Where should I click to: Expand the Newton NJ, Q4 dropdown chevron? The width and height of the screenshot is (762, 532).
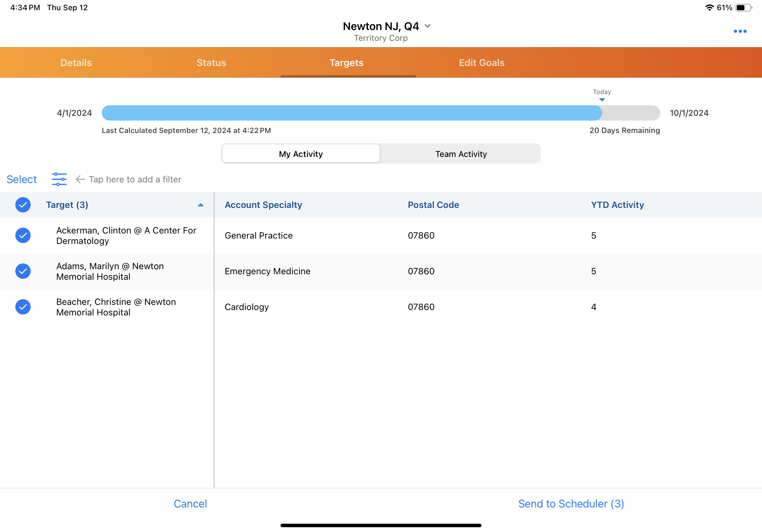click(428, 26)
